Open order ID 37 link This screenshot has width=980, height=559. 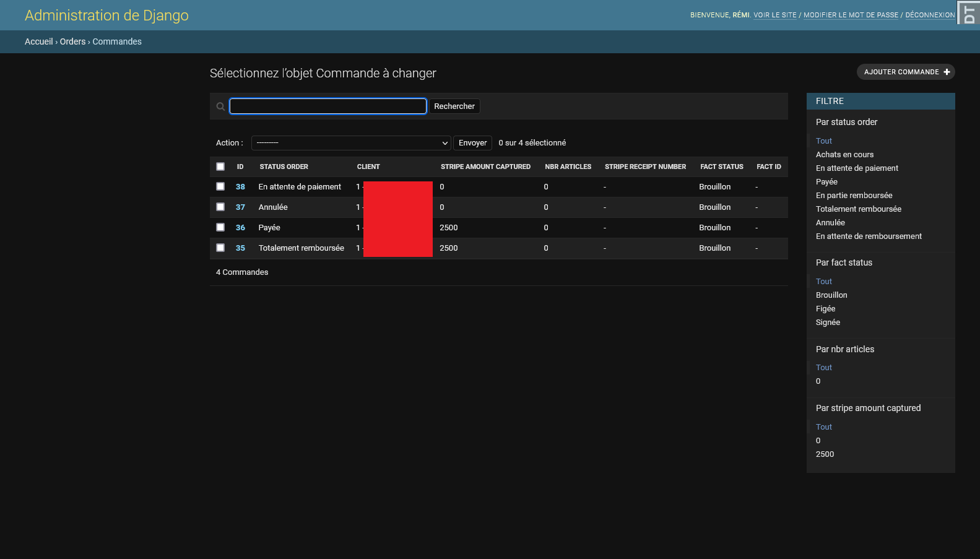240,207
